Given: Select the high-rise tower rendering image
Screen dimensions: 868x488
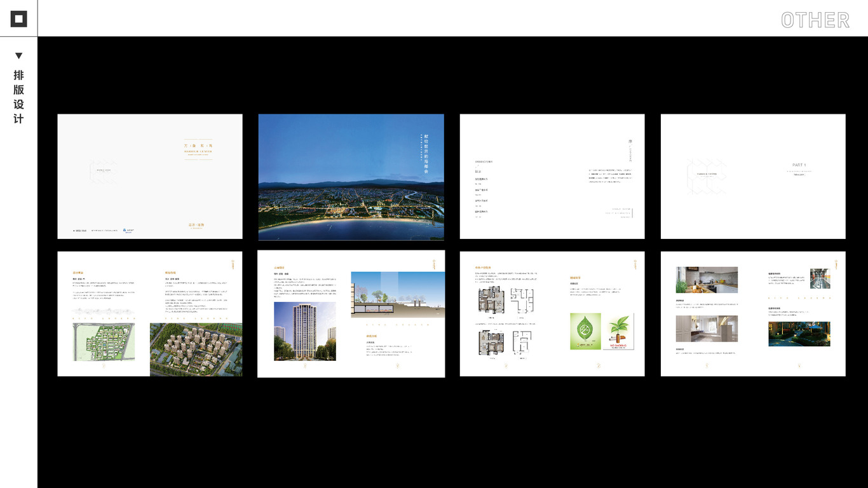Looking at the screenshot, I should 305,331.
